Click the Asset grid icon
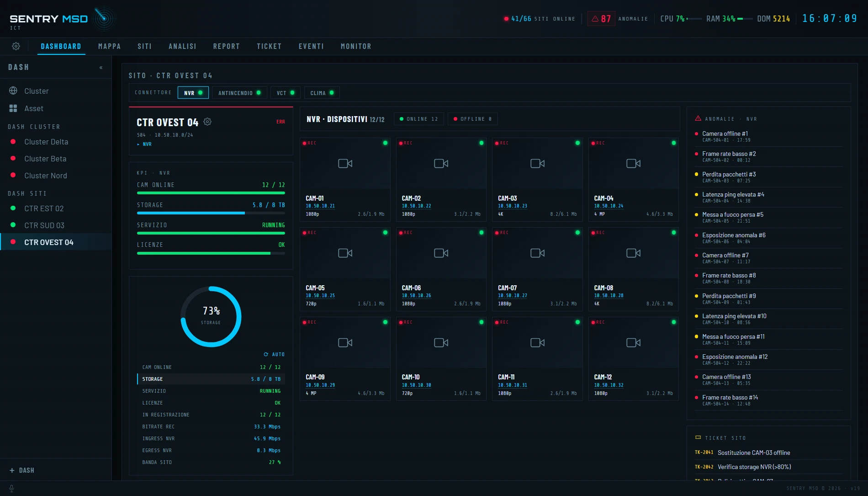The width and height of the screenshot is (868, 496). point(13,108)
